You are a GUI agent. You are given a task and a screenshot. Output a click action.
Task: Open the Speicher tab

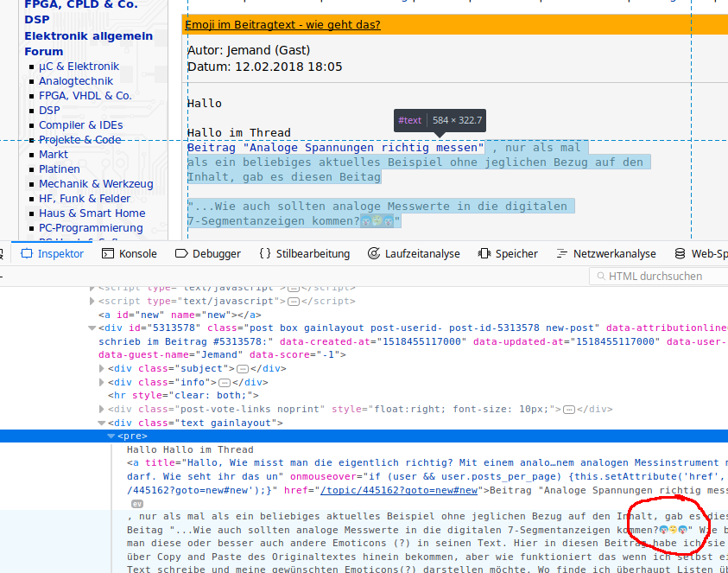click(508, 254)
